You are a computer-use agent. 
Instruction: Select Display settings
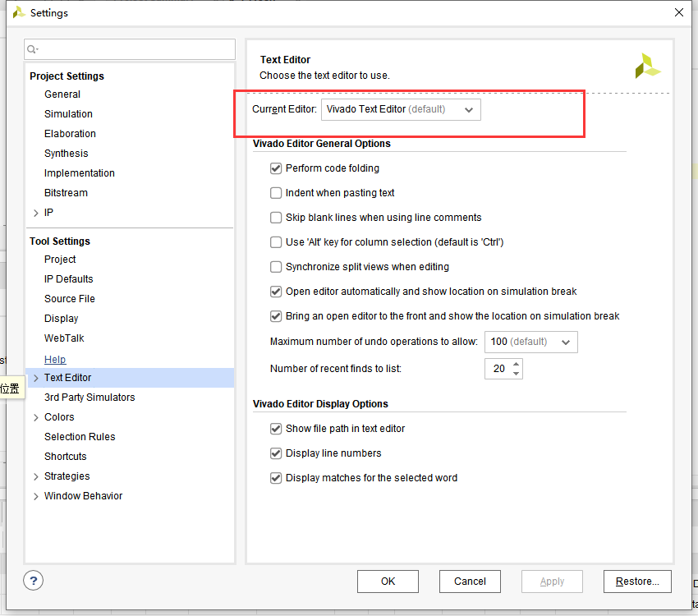point(62,319)
